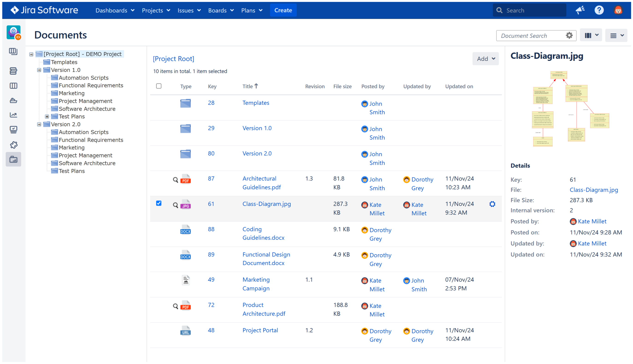Select the Backlog icon in the sidebar
633x364 pixels.
13,71
